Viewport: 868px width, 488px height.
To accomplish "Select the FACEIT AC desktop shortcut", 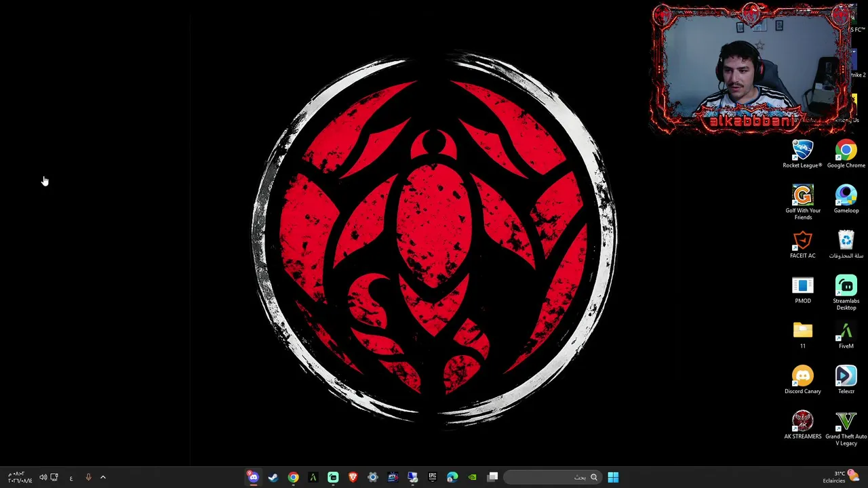I will [802, 245].
